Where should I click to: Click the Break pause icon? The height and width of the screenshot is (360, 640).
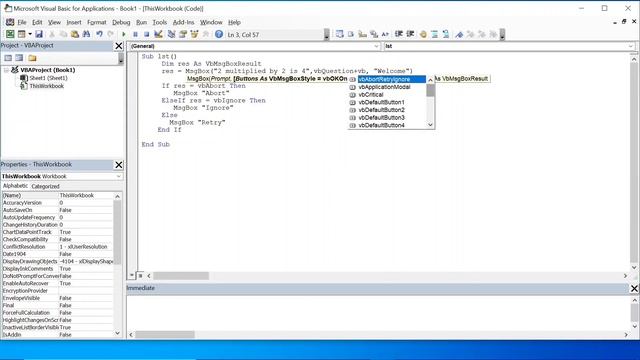(135, 34)
